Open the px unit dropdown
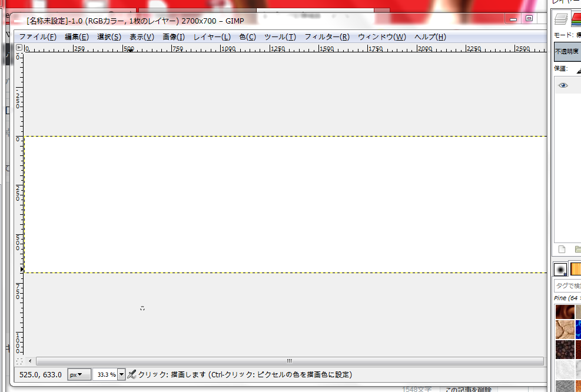 pyautogui.click(x=79, y=374)
